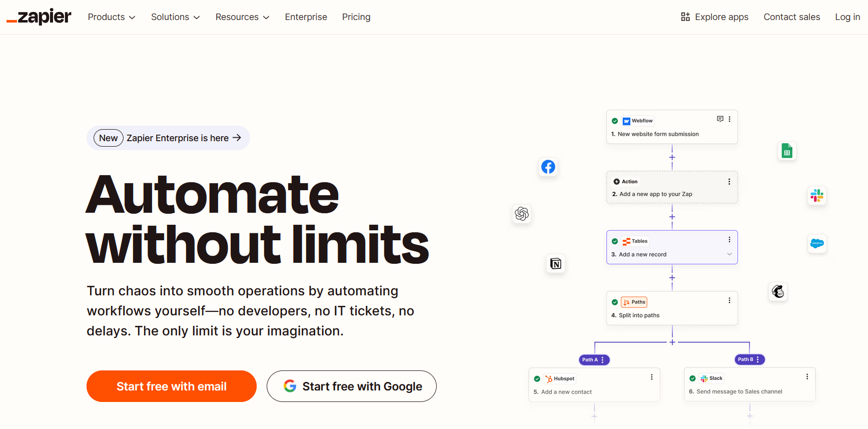The image size is (868, 429).
Task: Select the Salesforce cloud icon
Action: point(816,244)
